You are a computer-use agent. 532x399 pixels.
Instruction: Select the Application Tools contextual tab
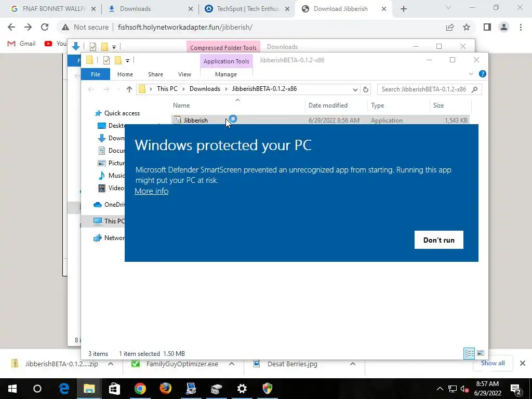[x=227, y=61]
